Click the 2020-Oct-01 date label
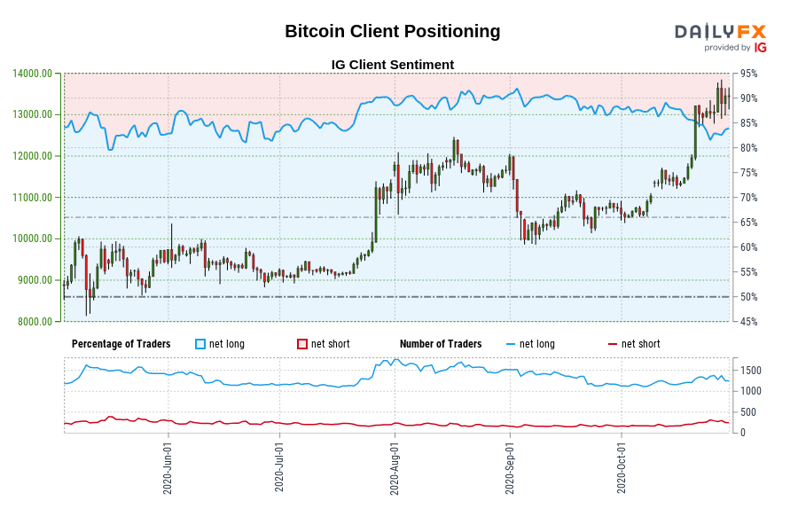 tap(621, 467)
